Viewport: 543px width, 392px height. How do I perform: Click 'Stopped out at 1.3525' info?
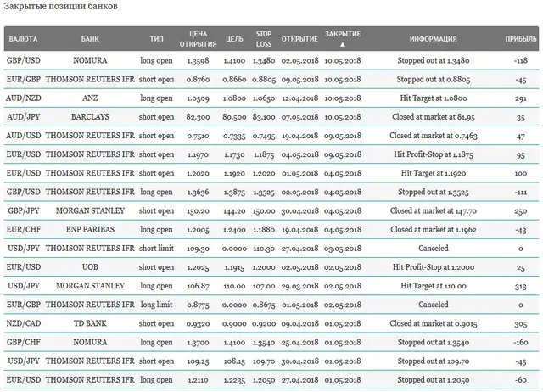tap(434, 192)
